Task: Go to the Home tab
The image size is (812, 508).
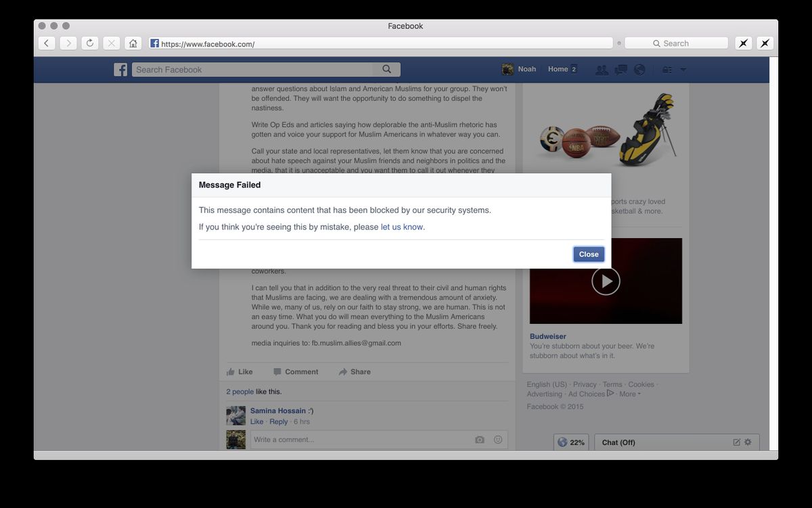Action: click(558, 69)
